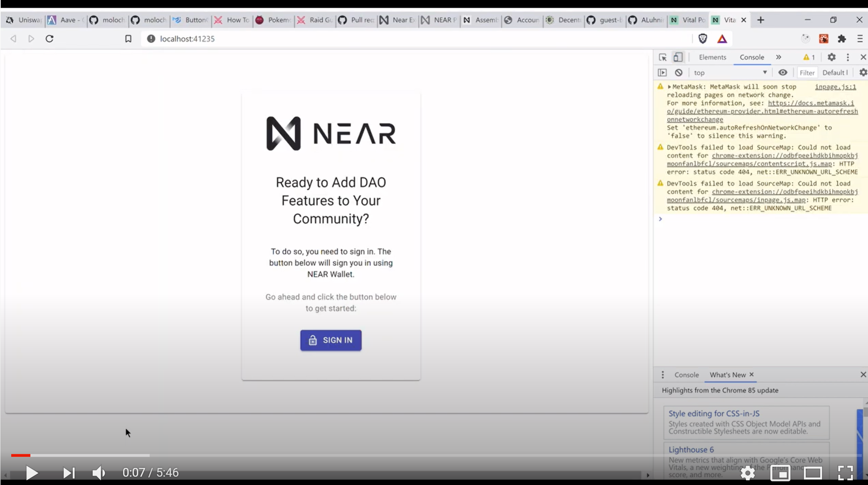Toggle live expression eye icon
Viewport: 868px width, 485px height.
coord(783,72)
